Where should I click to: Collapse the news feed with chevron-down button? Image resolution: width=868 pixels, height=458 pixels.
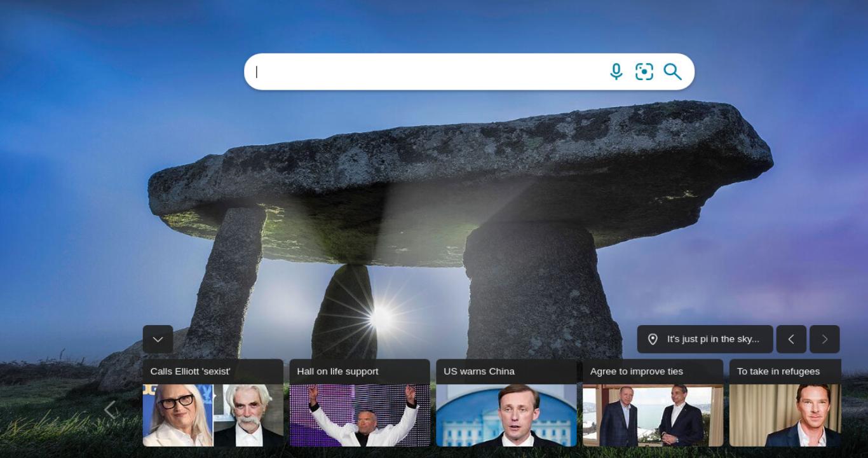(x=158, y=339)
